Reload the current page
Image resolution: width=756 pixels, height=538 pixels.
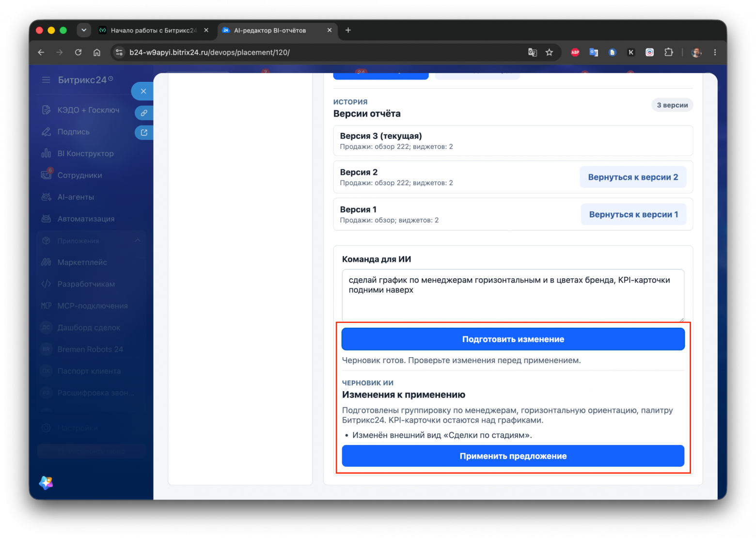78,52
